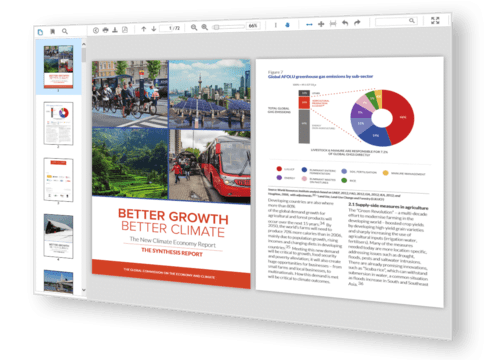Select the text selection cursor tool
Screen dimensions: 485x360
click(275, 25)
